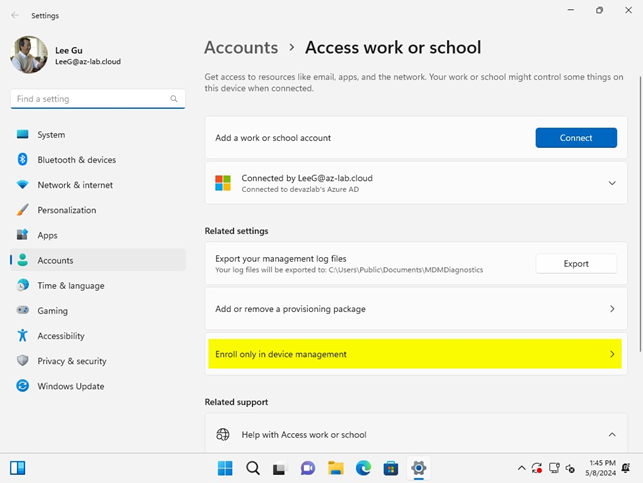Viewport: 643px width, 483px height.
Task: Open Accessibility settings
Action: point(98,336)
